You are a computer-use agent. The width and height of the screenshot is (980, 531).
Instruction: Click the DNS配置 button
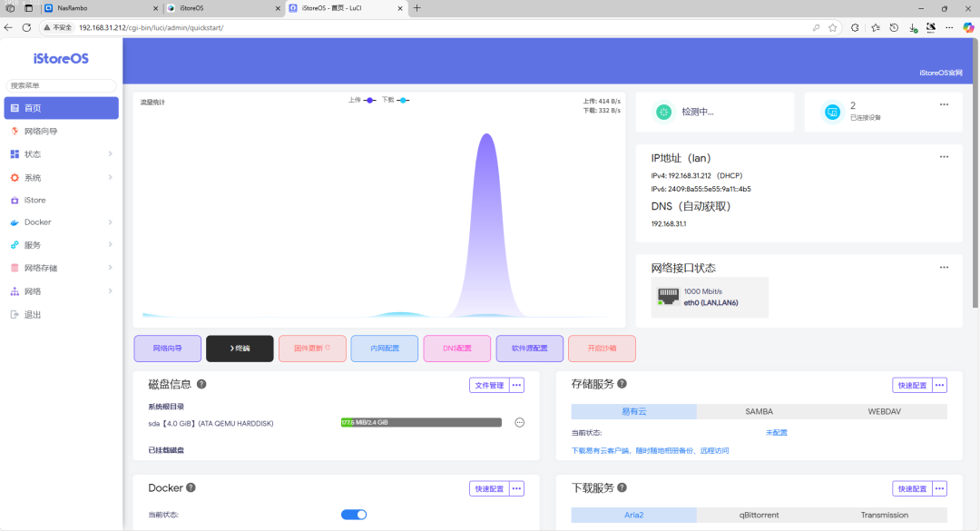(456, 349)
